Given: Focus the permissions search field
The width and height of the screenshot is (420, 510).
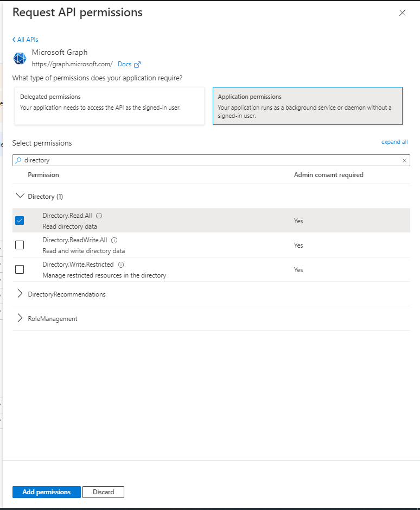Looking at the screenshot, I should [211, 160].
